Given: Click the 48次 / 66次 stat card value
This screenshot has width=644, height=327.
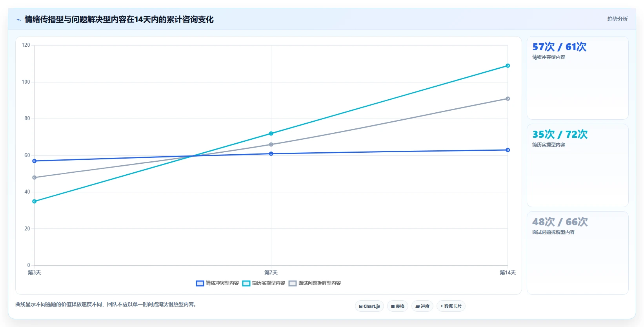Looking at the screenshot, I should pos(560,222).
